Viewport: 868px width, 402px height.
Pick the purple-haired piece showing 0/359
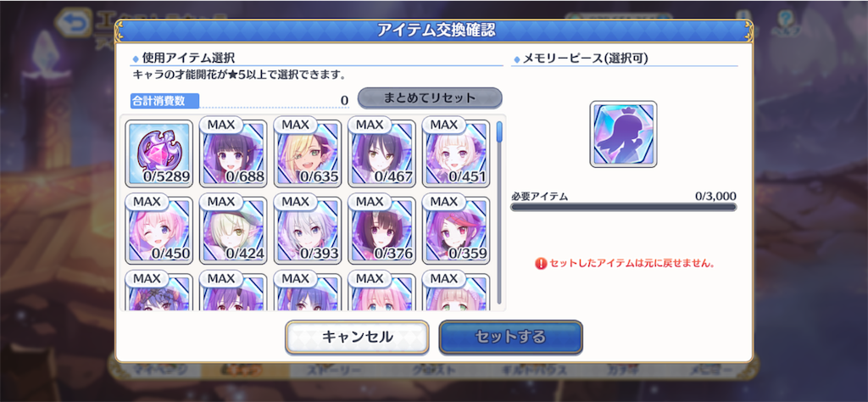click(x=455, y=231)
